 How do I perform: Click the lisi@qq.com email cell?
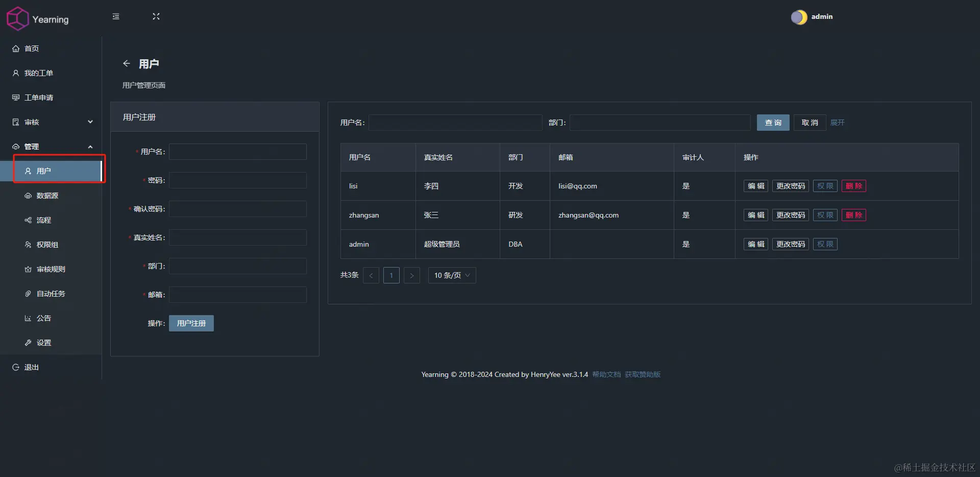point(612,186)
